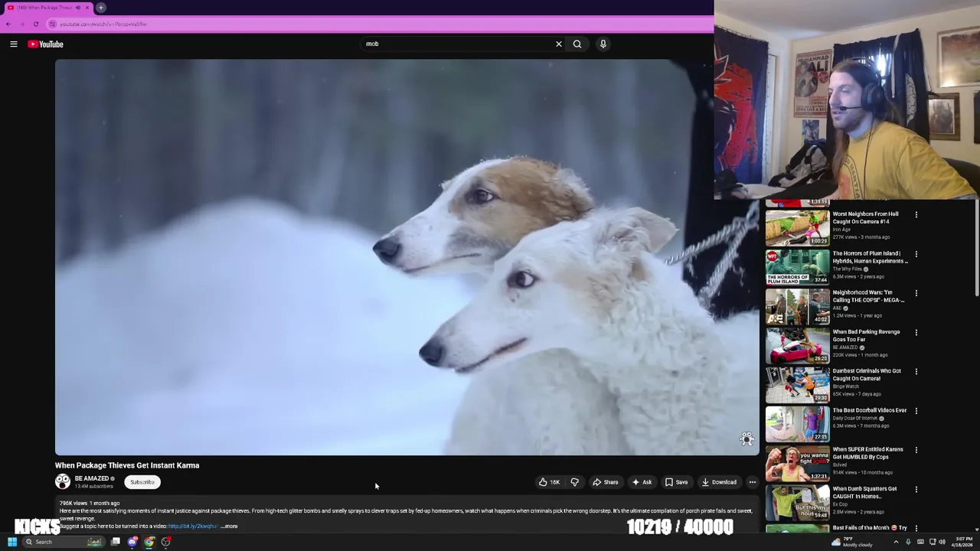Screen dimensions: 980x551
Task: Open When Dumb Squatters Get CAUGHT thumbnail
Action: 797,502
